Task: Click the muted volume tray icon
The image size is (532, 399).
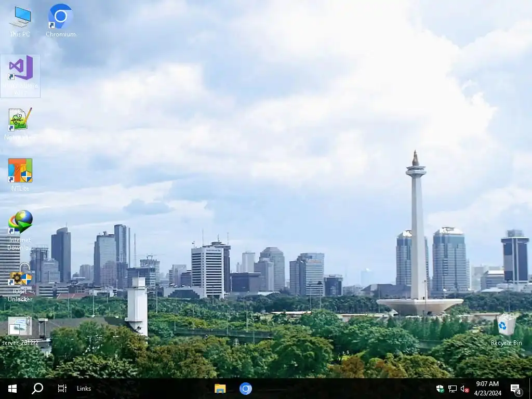Action: 464,389
